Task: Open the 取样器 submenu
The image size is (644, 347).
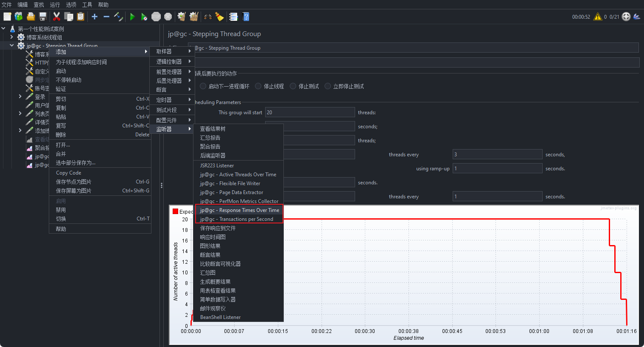Action: tap(172, 51)
